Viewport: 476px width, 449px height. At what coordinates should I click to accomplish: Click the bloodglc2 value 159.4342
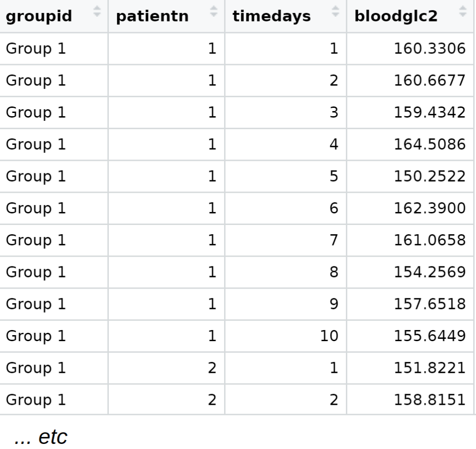(x=430, y=113)
